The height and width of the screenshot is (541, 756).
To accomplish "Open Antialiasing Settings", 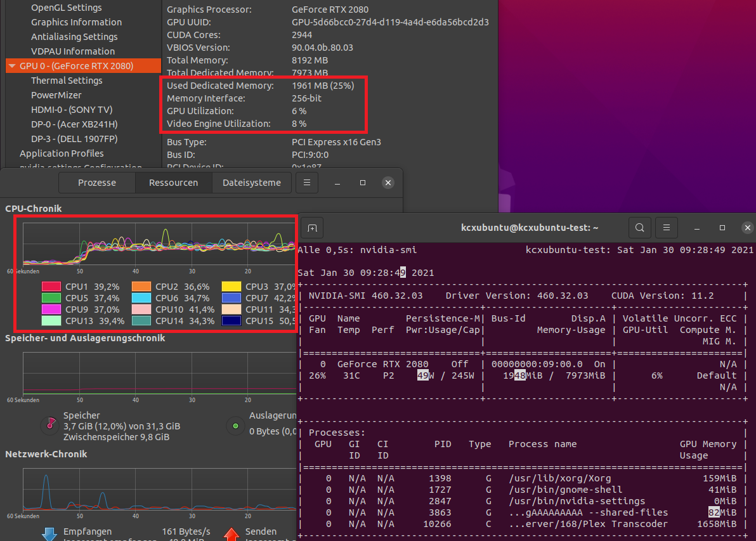I will [74, 37].
